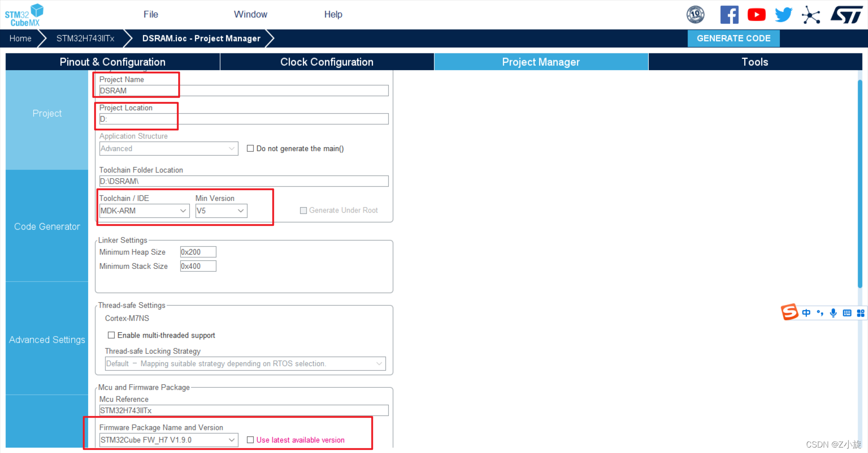Viewport: 868px width, 453px height.
Task: Expand the Thread-safe Locking Strategy dropdown
Action: coord(245,363)
